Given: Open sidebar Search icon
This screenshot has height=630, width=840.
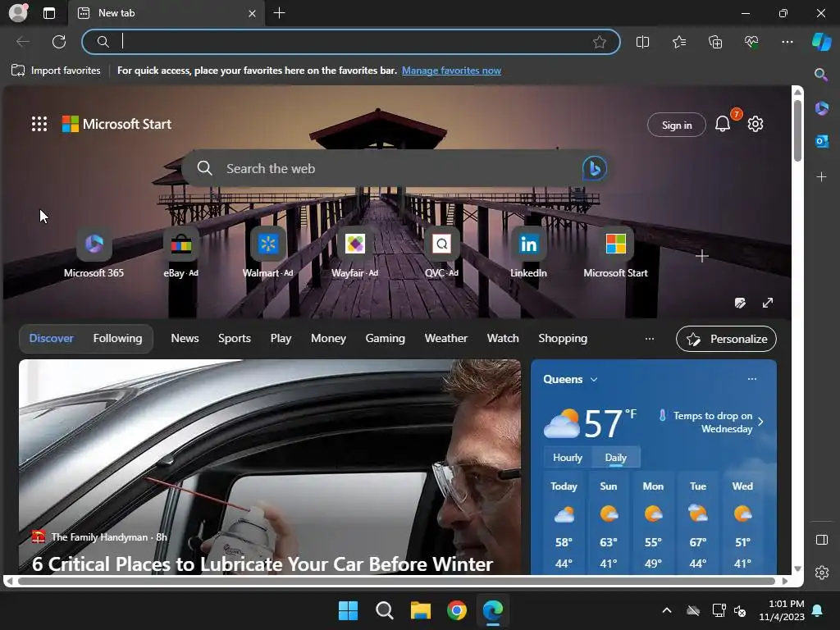Looking at the screenshot, I should point(821,75).
